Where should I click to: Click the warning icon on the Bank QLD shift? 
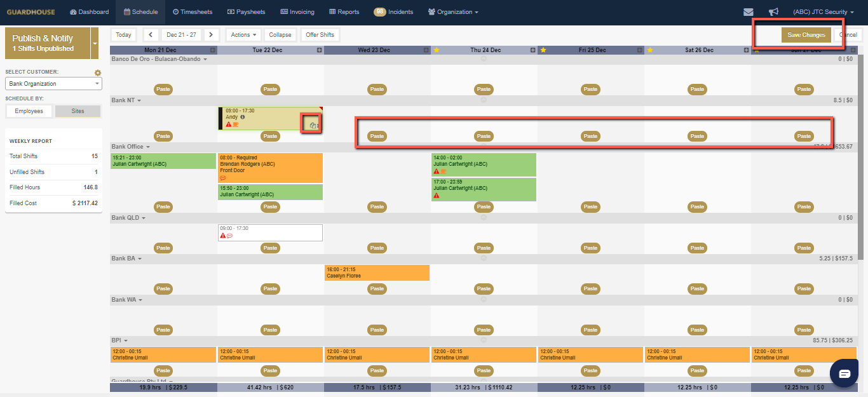point(223,236)
